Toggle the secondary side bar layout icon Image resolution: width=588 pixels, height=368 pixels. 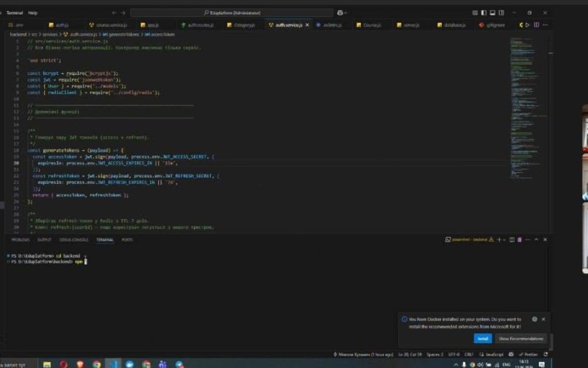[501, 13]
